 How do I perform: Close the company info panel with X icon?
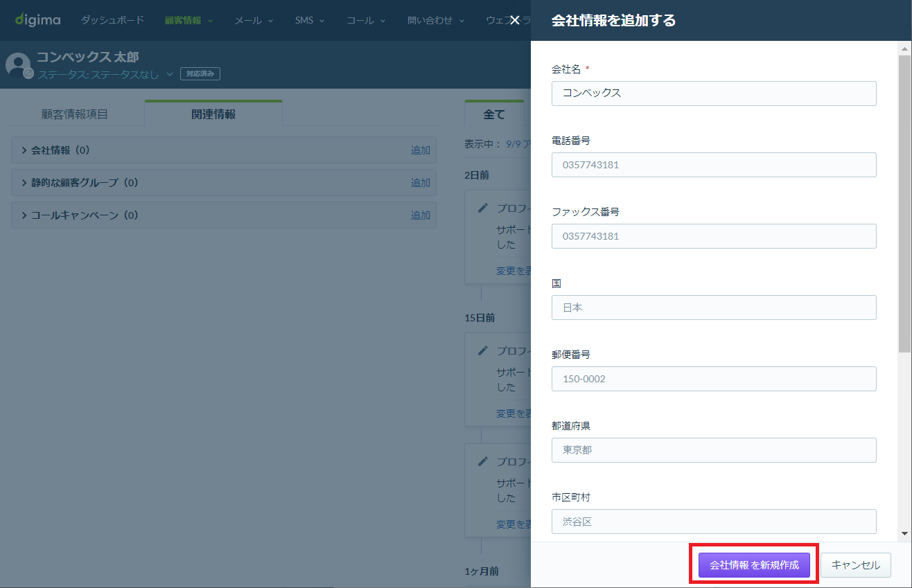coord(514,20)
